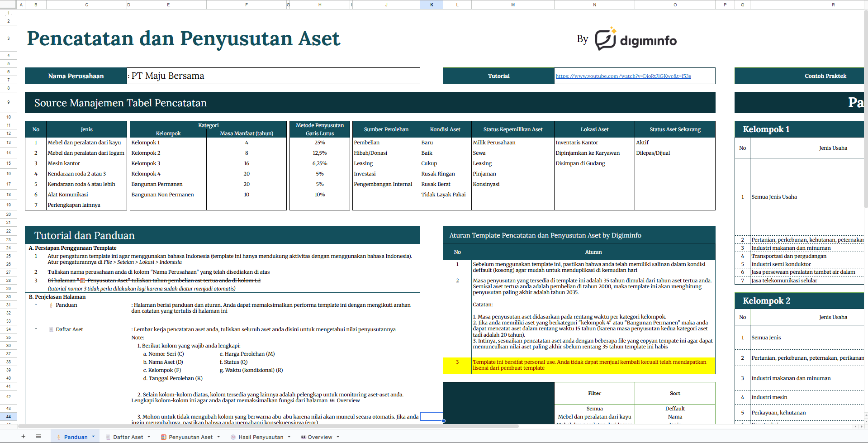Add a new sheet with plus icon
Viewport: 868px width, 443px height.
(23, 436)
